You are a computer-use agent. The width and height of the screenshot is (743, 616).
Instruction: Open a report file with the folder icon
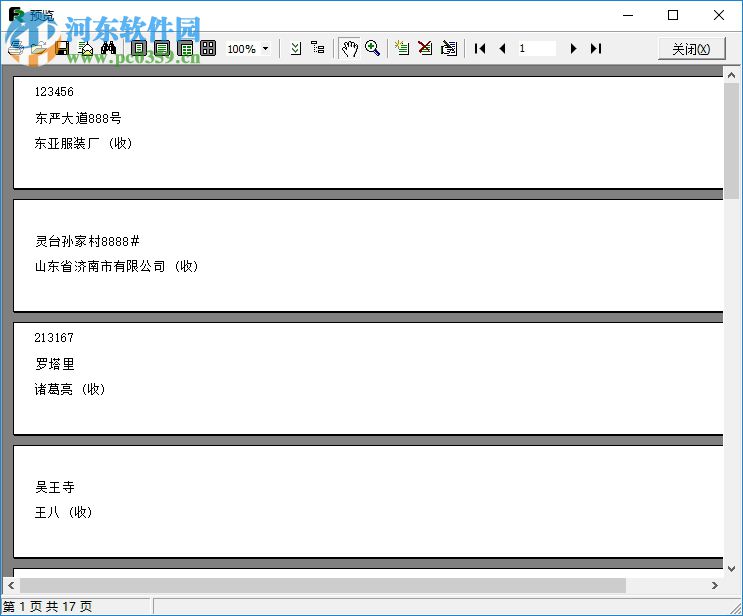tap(39, 48)
